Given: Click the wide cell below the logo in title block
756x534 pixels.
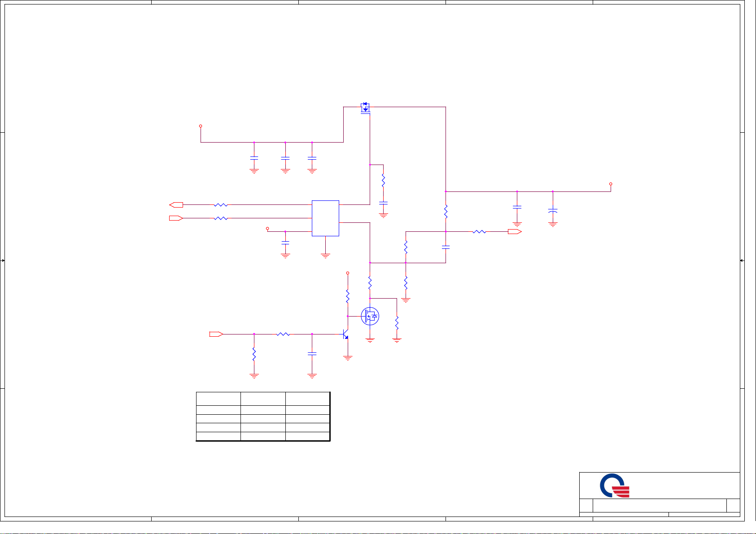Looking at the screenshot, I should pyautogui.click(x=659, y=505).
